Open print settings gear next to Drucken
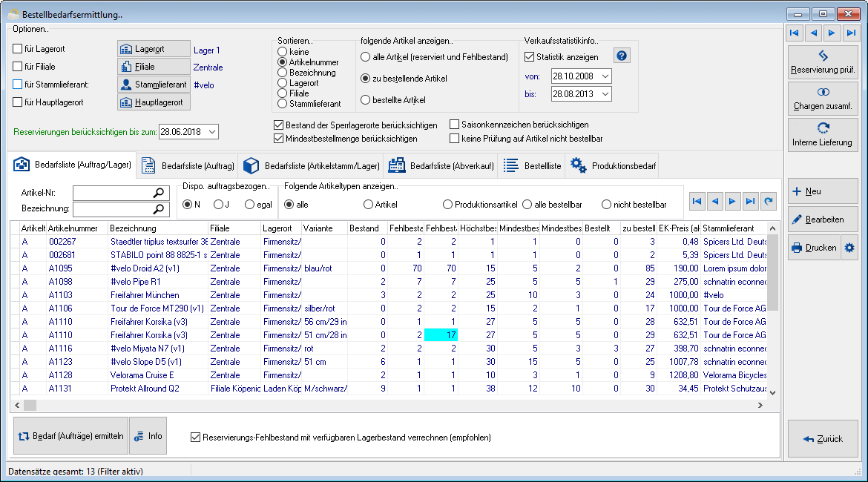The image size is (868, 482). (849, 248)
